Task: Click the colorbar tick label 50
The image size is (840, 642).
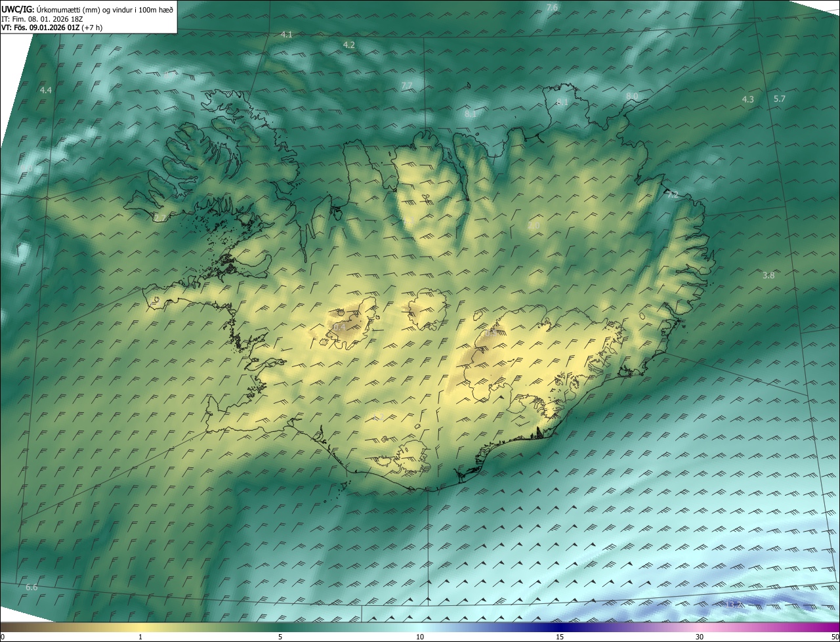Action: 835,637
